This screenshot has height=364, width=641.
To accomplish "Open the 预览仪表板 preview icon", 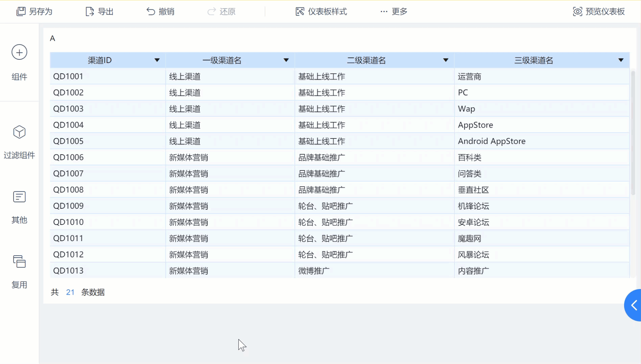I will coord(577,11).
